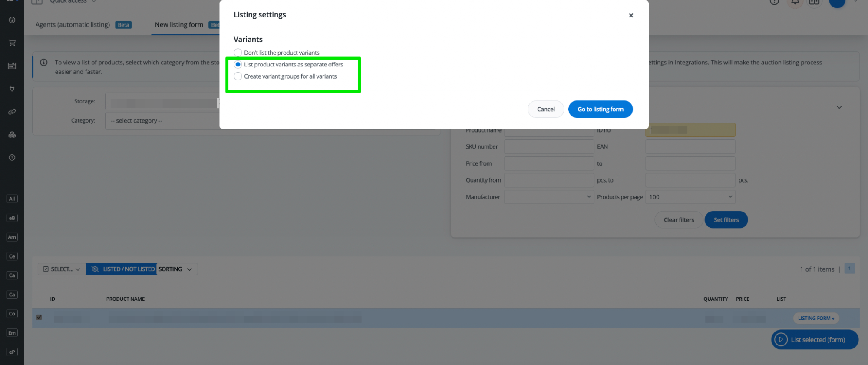Open the Am marketplace sidebar shortcut

[x=12, y=237]
